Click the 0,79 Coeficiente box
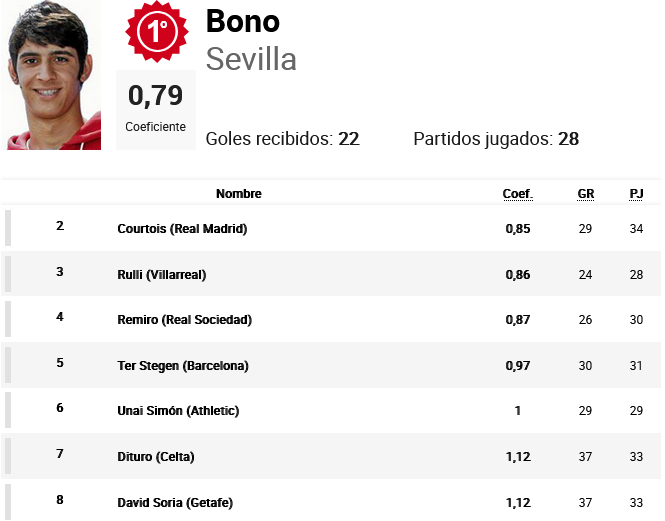The height and width of the screenshot is (521, 665). click(156, 109)
